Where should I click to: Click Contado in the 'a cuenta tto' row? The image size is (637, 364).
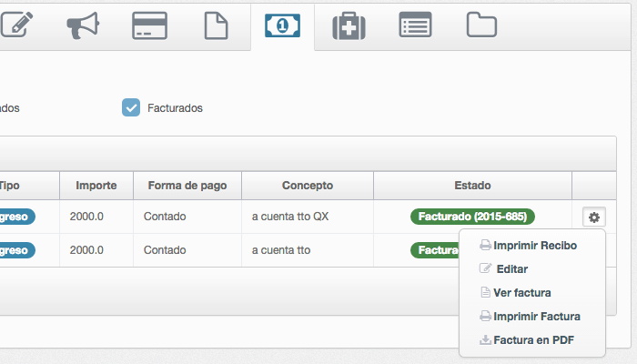165,250
